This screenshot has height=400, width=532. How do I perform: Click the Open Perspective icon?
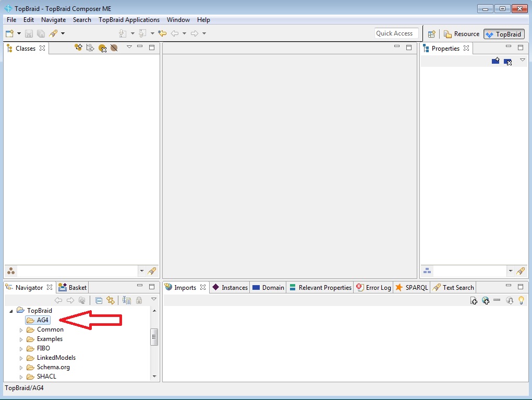[431, 34]
